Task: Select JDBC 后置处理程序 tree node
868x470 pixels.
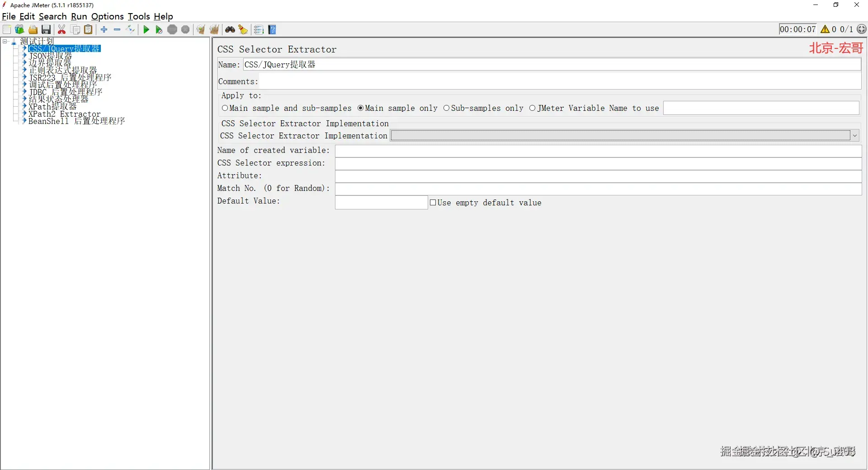Action: point(66,92)
